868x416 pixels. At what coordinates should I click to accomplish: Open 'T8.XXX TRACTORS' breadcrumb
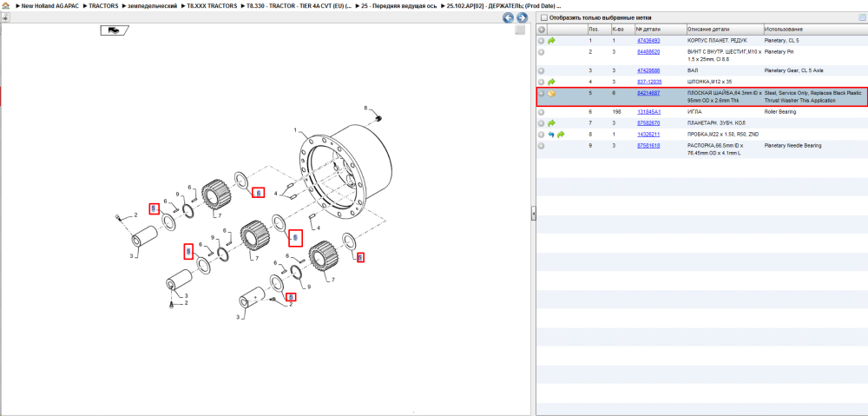pyautogui.click(x=212, y=5)
